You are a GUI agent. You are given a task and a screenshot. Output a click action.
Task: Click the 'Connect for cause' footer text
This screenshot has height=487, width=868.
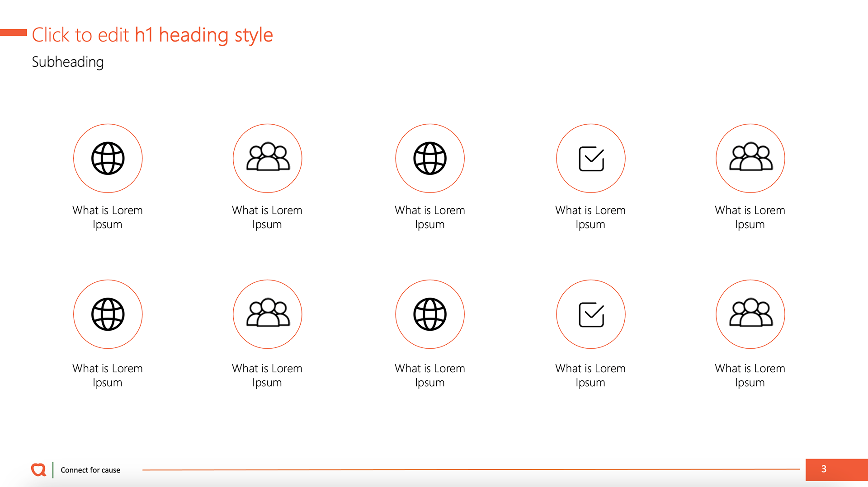(x=90, y=470)
